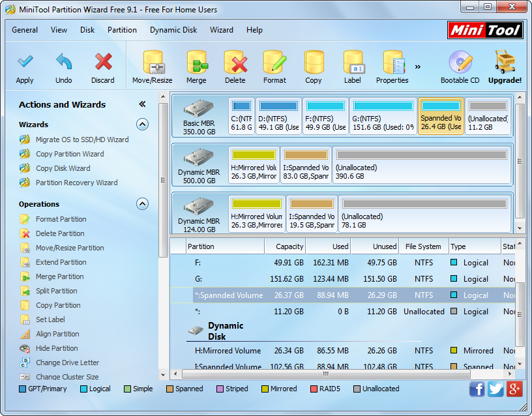Select the F: 49.91 GB row
The height and width of the screenshot is (416, 532).
(343, 263)
